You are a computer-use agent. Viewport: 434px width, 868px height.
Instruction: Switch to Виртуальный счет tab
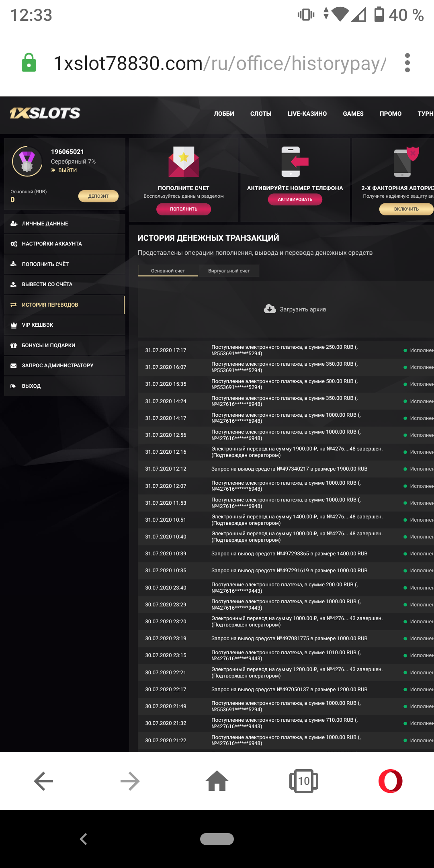click(x=229, y=271)
